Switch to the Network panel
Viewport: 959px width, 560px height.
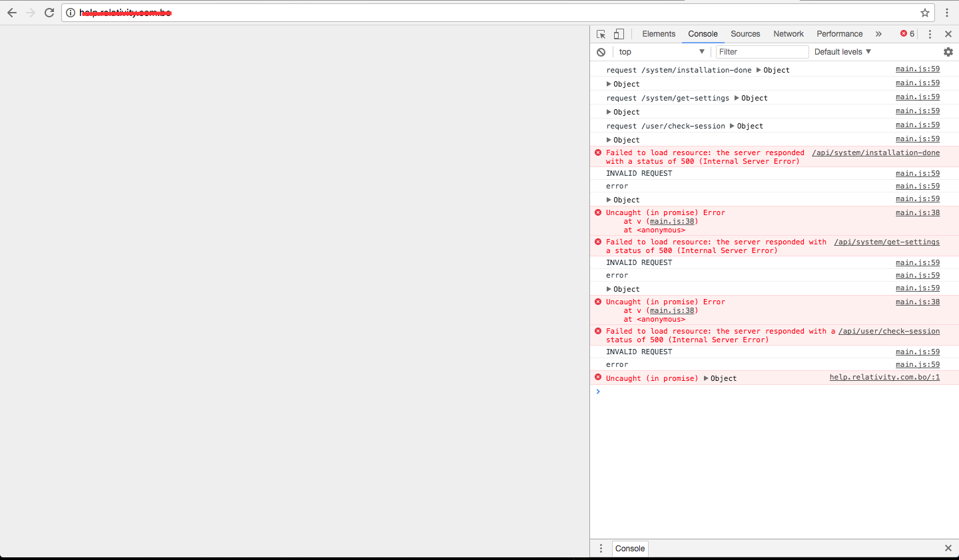click(788, 33)
